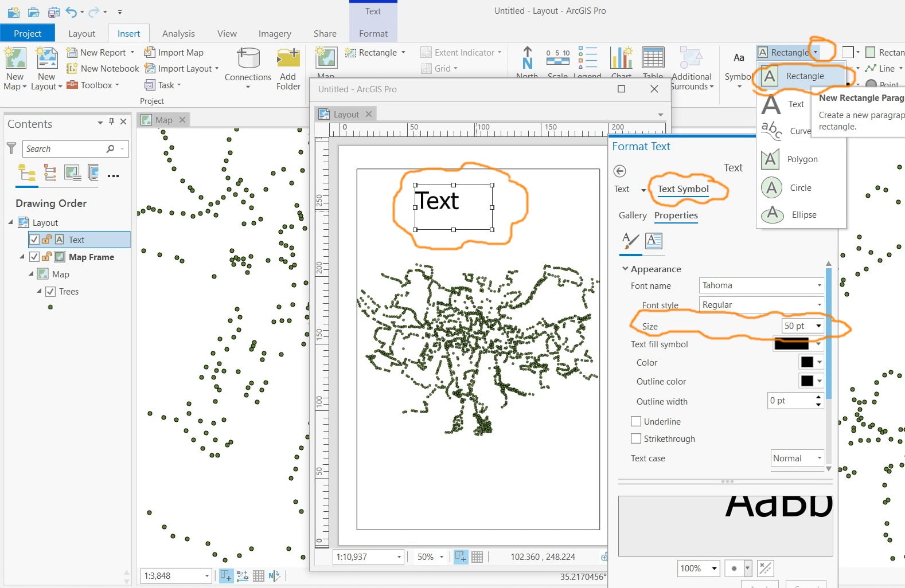The width and height of the screenshot is (905, 588).
Task: Click the back arrow in Format Text pane
Action: (x=619, y=171)
